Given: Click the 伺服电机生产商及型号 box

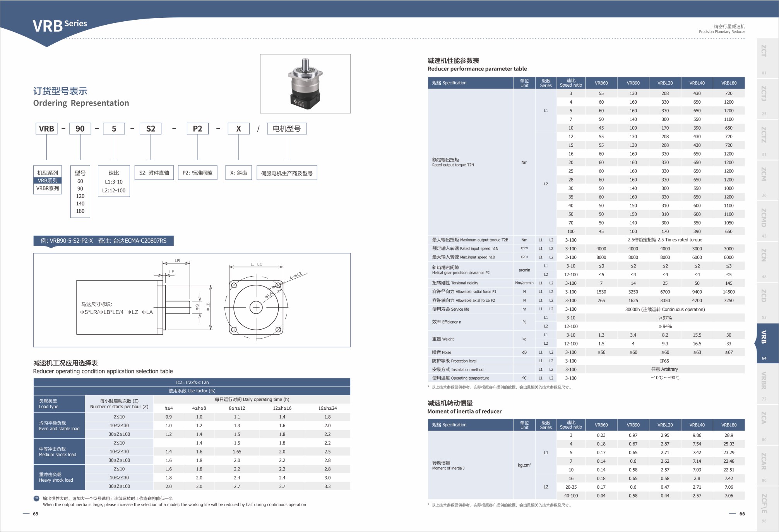Looking at the screenshot, I should [287, 173].
